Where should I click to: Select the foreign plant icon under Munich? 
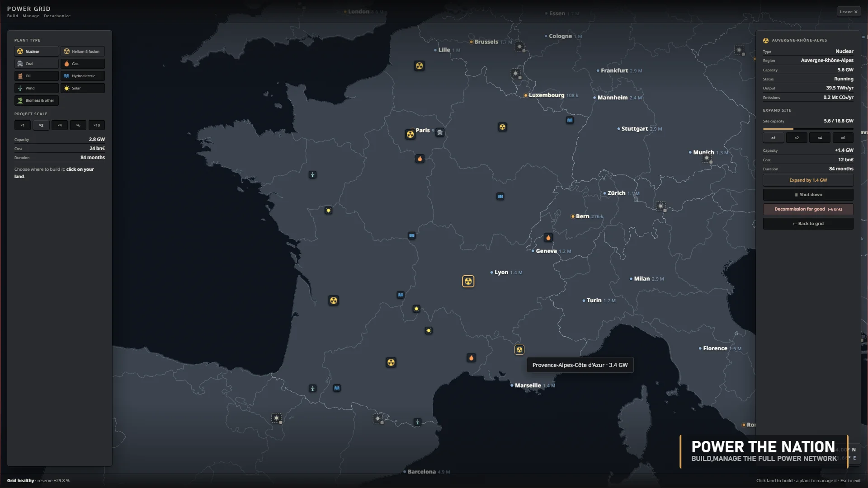707,158
